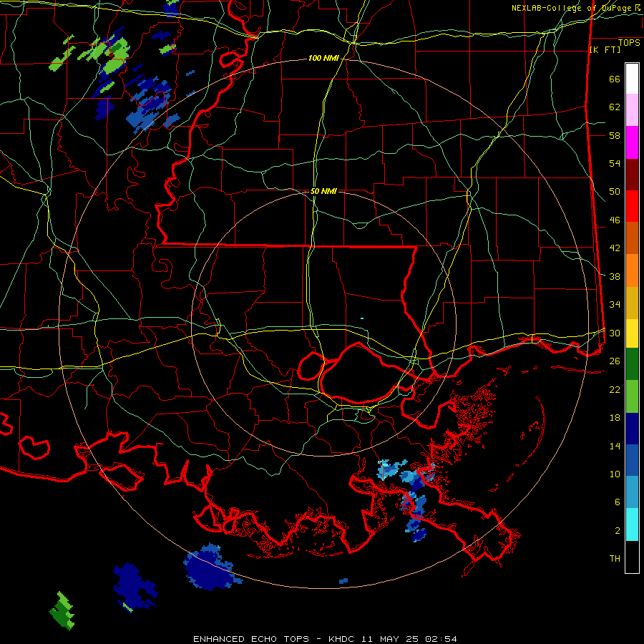
Task: Click the "14" legend value
Action: click(x=615, y=446)
